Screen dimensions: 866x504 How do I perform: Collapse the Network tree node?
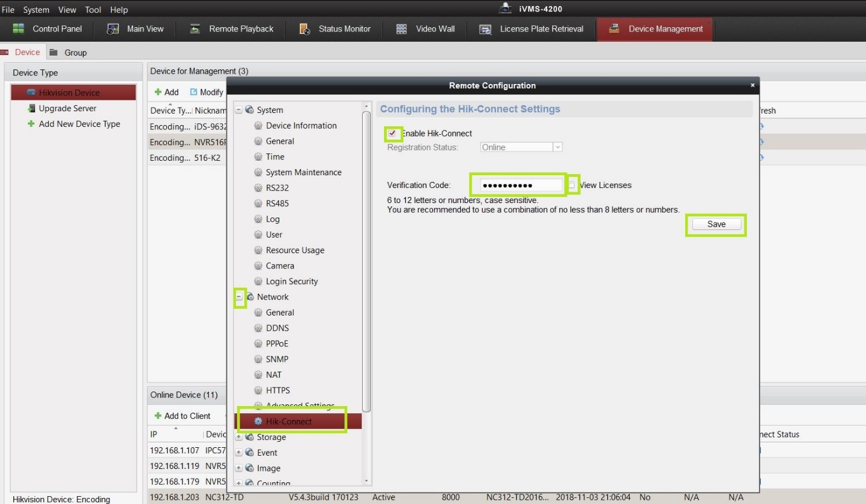tap(239, 297)
